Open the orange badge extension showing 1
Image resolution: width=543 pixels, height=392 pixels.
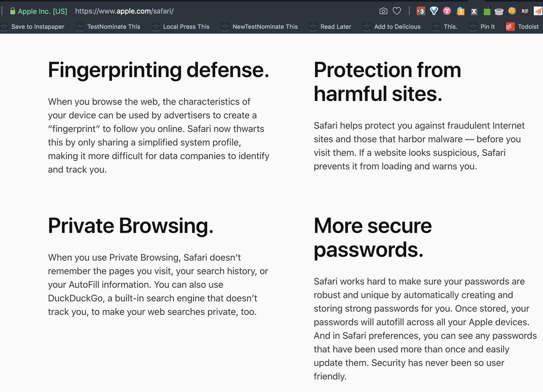pos(460,11)
